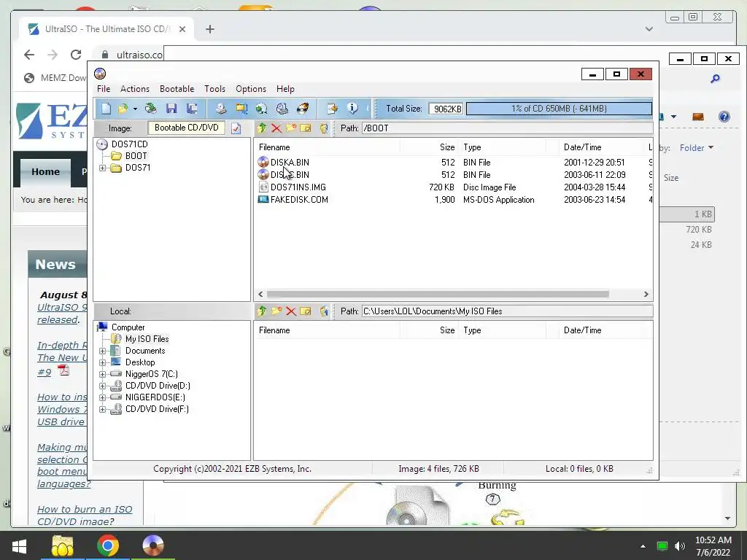Click image pane red X delete icon

pos(276,128)
